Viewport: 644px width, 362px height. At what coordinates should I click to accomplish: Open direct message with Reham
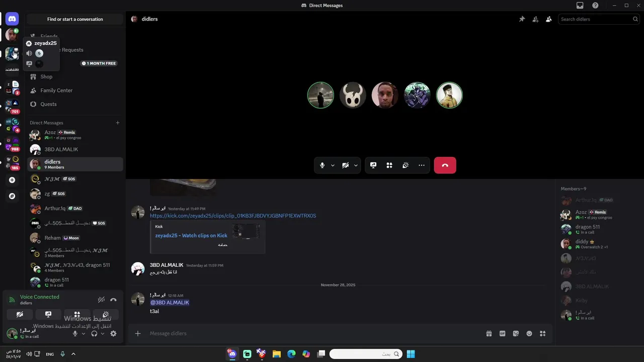pyautogui.click(x=75, y=238)
